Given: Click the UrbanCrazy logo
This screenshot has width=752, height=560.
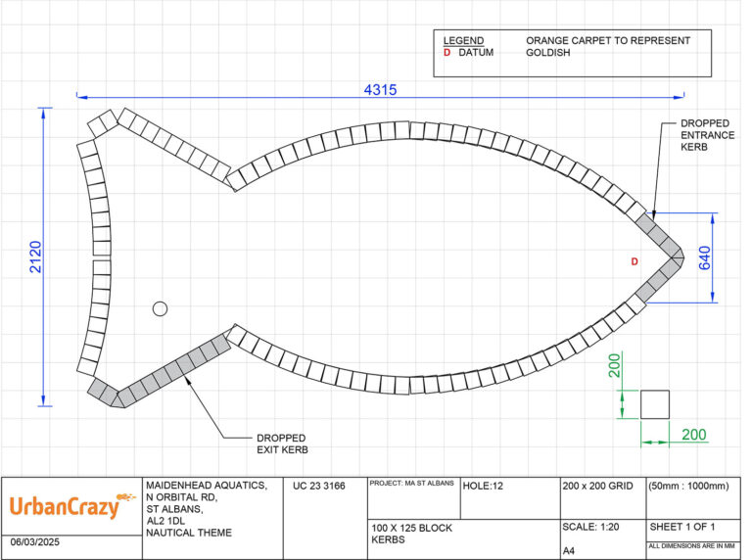Looking at the screenshot, I should [71, 506].
